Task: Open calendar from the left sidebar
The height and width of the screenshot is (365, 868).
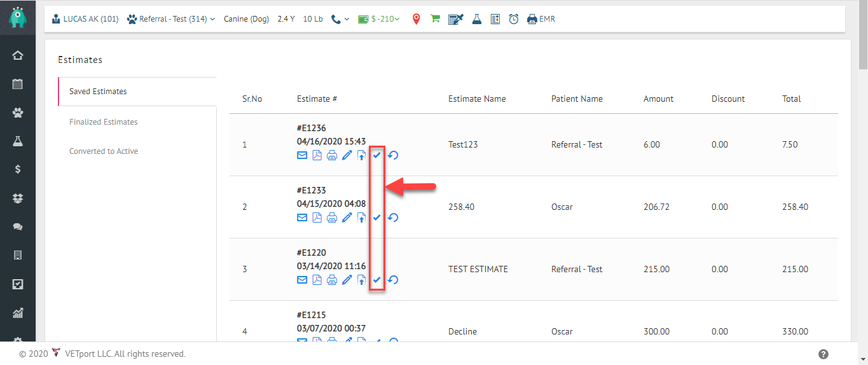Action: pyautogui.click(x=18, y=84)
